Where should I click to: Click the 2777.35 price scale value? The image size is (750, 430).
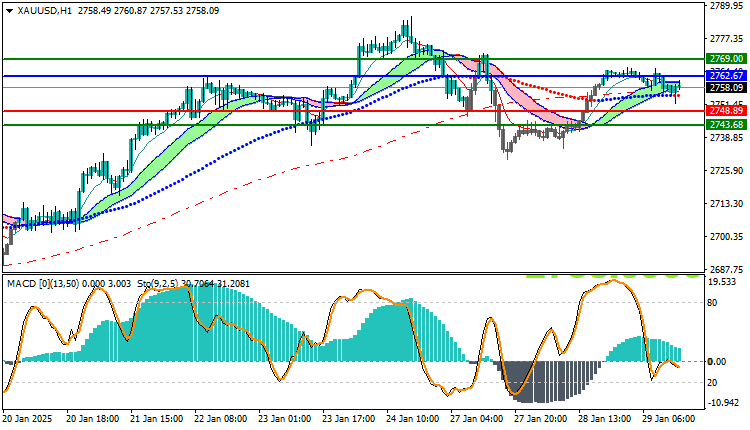pos(726,39)
